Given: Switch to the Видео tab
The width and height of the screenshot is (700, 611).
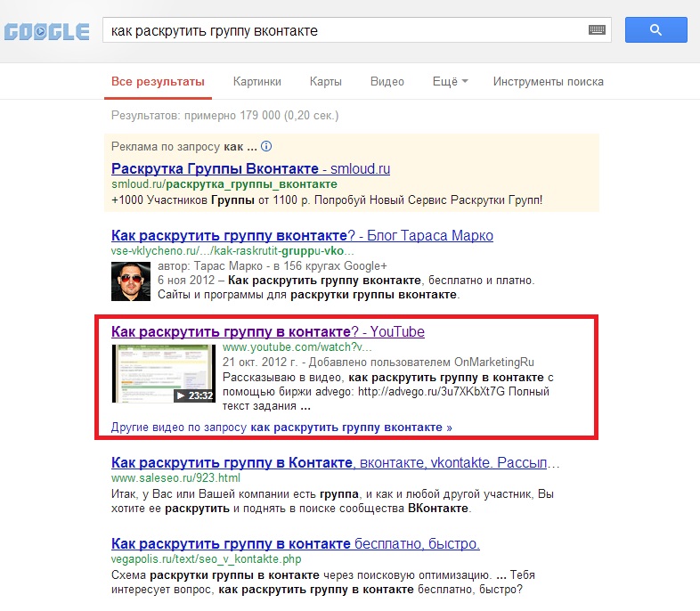Looking at the screenshot, I should [387, 82].
